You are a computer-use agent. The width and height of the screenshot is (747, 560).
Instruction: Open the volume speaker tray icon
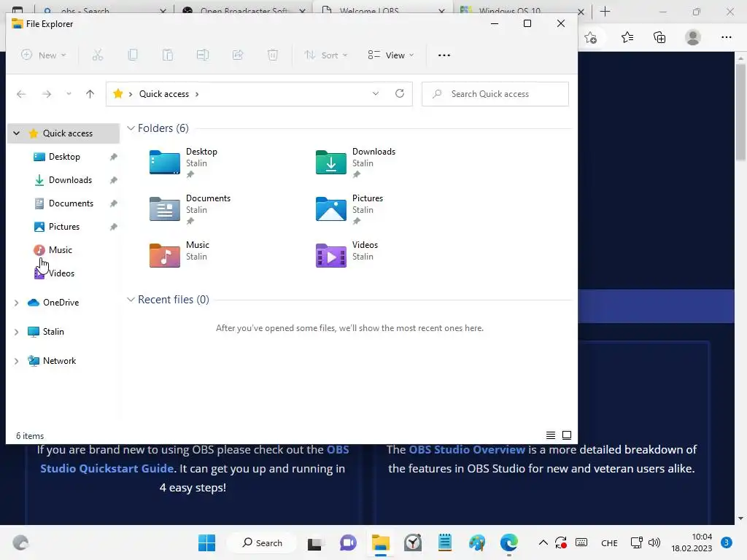tap(654, 542)
